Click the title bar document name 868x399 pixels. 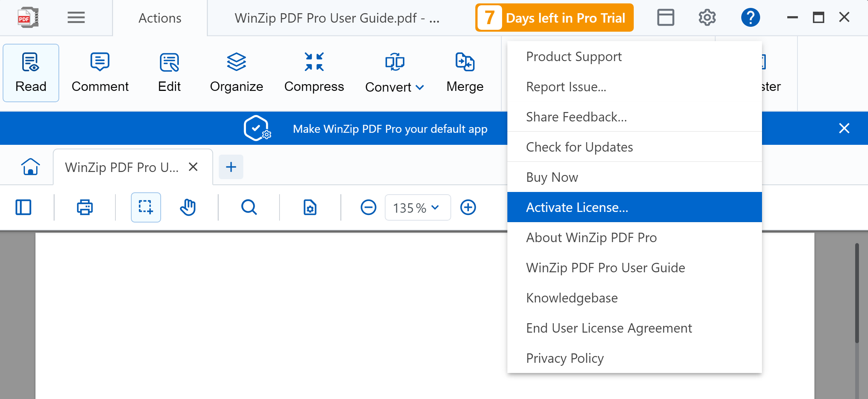337,18
